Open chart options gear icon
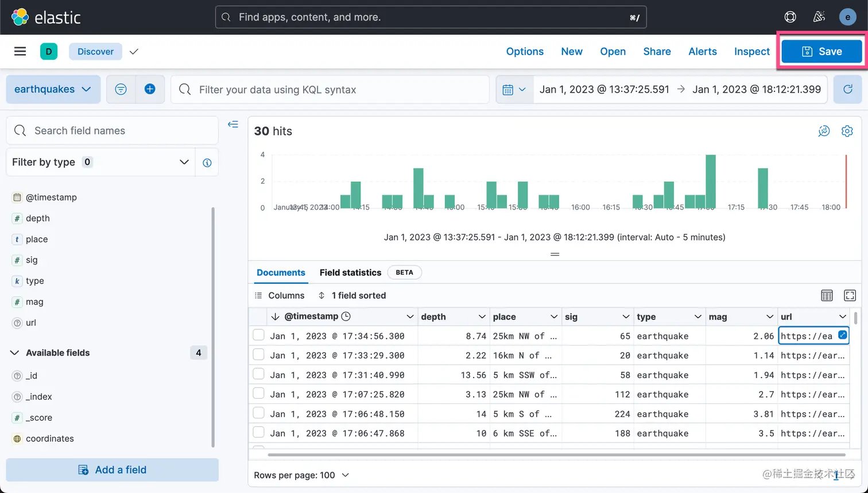 [847, 131]
